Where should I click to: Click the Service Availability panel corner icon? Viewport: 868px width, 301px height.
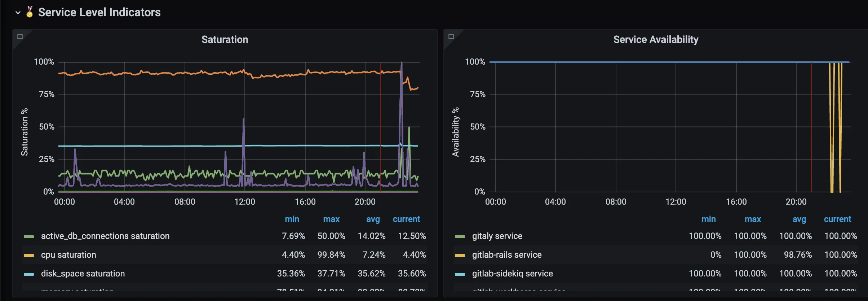tap(451, 36)
